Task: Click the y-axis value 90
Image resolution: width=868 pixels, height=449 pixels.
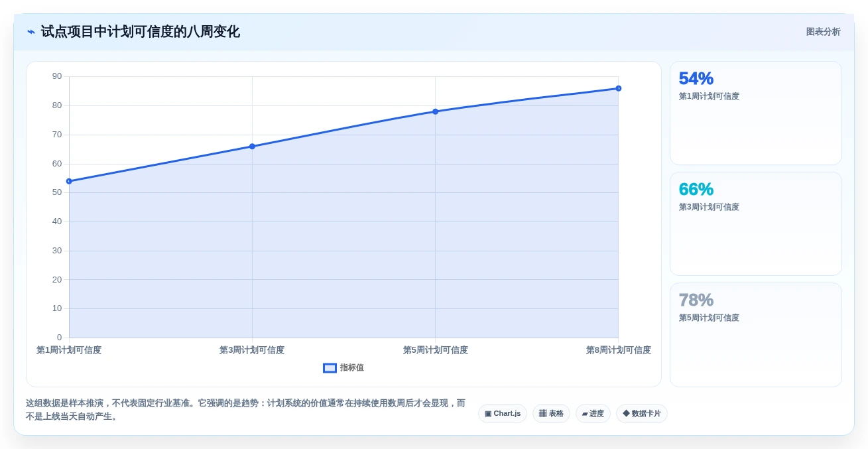Action: point(57,76)
